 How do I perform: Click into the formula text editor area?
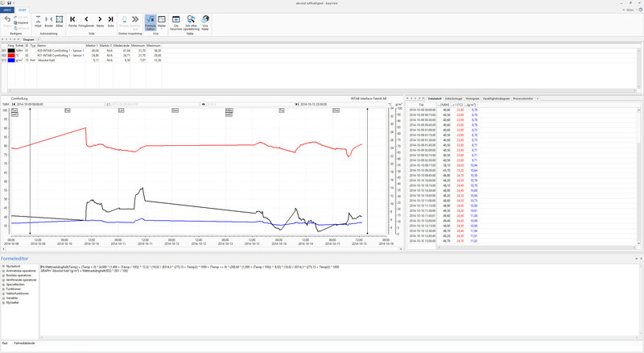[340, 301]
